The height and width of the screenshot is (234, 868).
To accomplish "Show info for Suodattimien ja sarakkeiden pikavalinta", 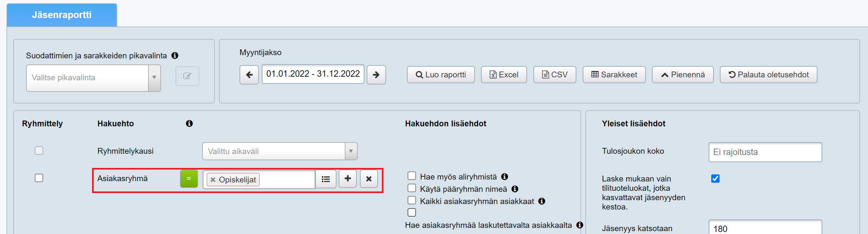I will 175,56.
